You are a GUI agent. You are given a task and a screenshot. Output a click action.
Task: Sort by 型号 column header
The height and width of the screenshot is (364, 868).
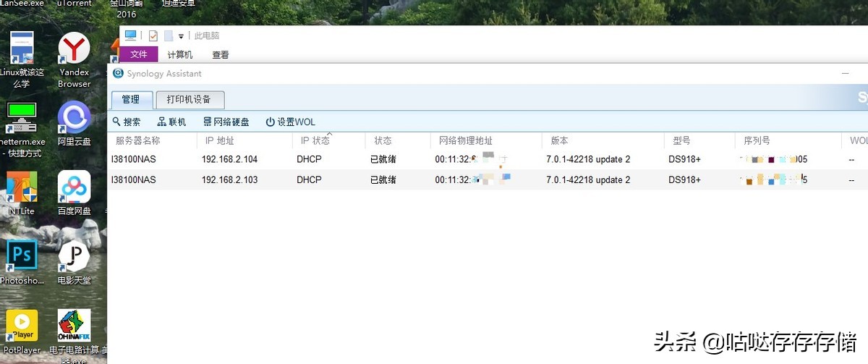tap(699, 141)
